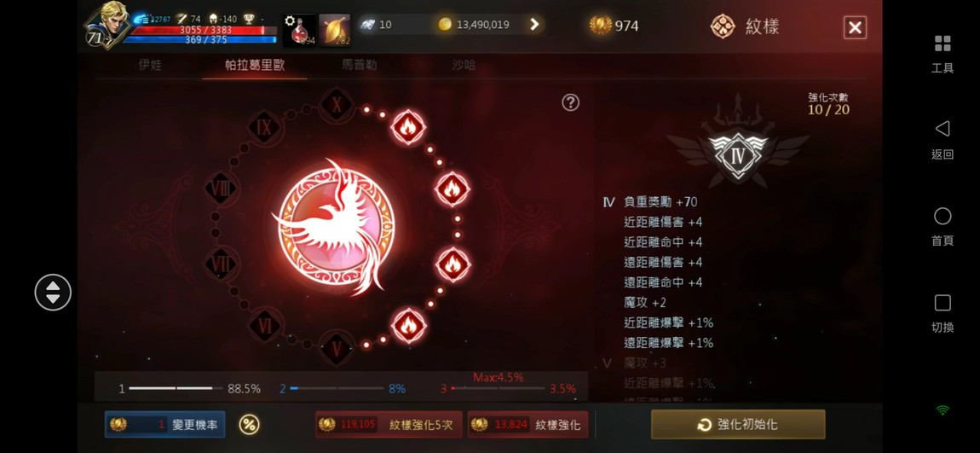Switch to the 馬普勒 tab
This screenshot has height=453, width=980.
coord(360,65)
